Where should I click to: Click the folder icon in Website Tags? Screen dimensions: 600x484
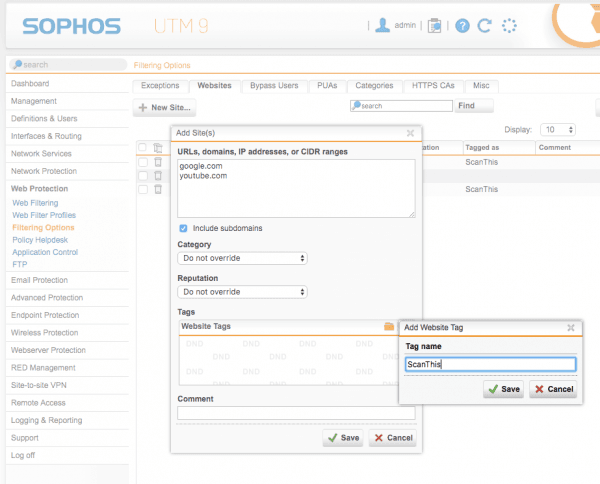pyautogui.click(x=389, y=326)
